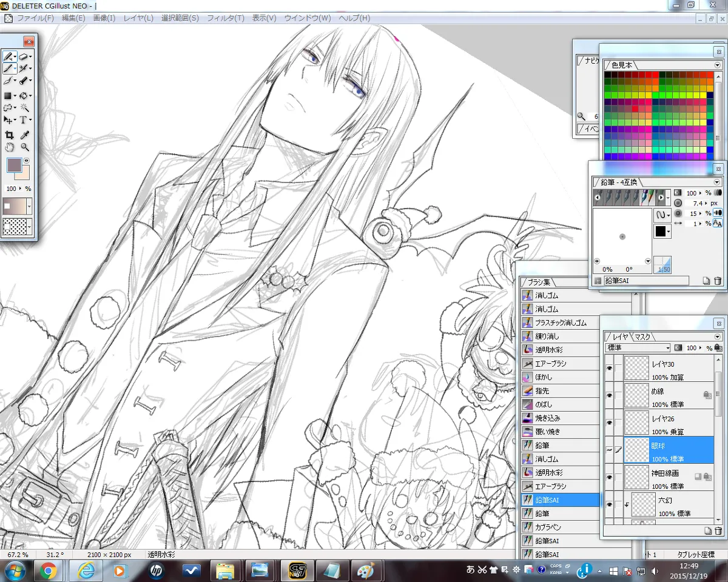Switch to the マスク tab

[644, 336]
